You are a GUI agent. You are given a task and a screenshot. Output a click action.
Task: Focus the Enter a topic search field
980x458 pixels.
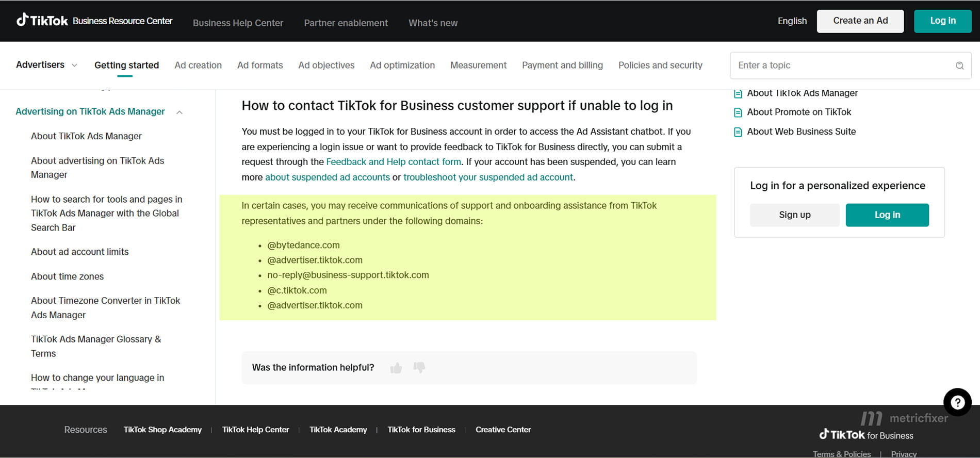(851, 66)
